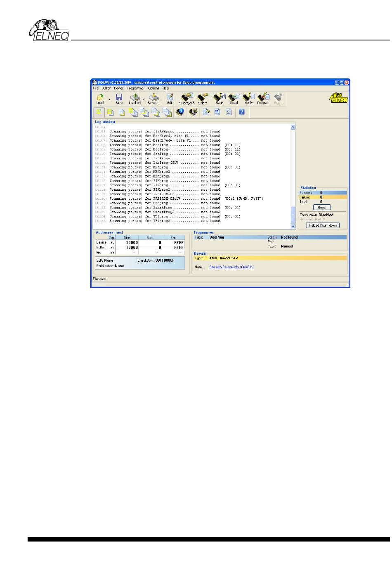
Task: Click the Reload Count down button
Action: 323,225
